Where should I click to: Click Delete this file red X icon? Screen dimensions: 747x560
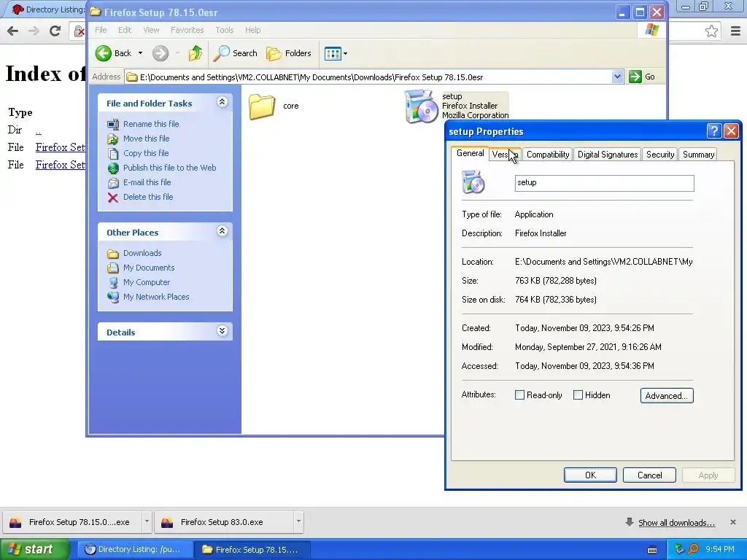tap(113, 198)
